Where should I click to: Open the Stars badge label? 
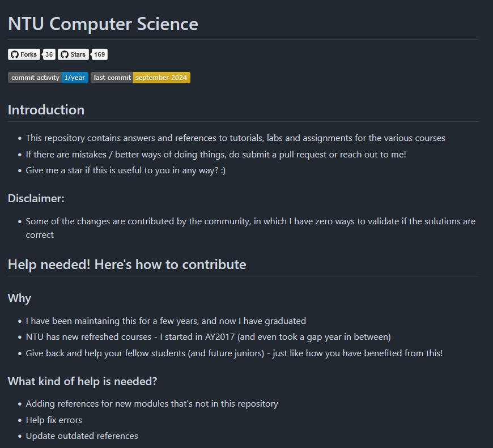point(73,54)
